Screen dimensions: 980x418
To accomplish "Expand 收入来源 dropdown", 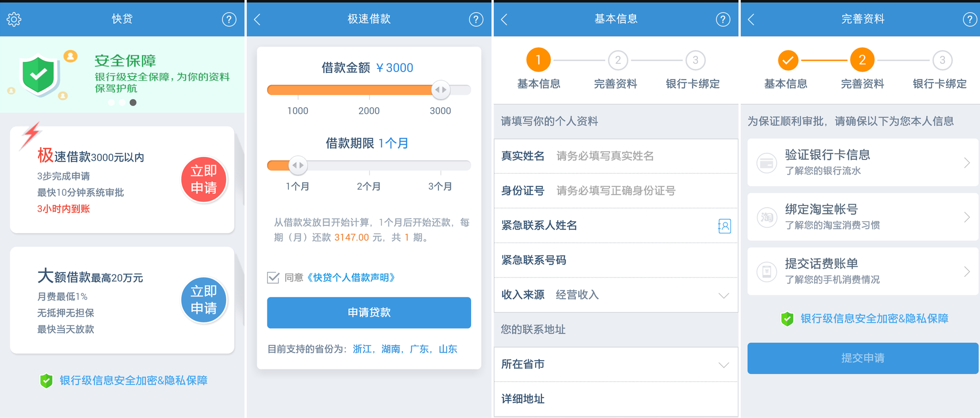I will [723, 295].
